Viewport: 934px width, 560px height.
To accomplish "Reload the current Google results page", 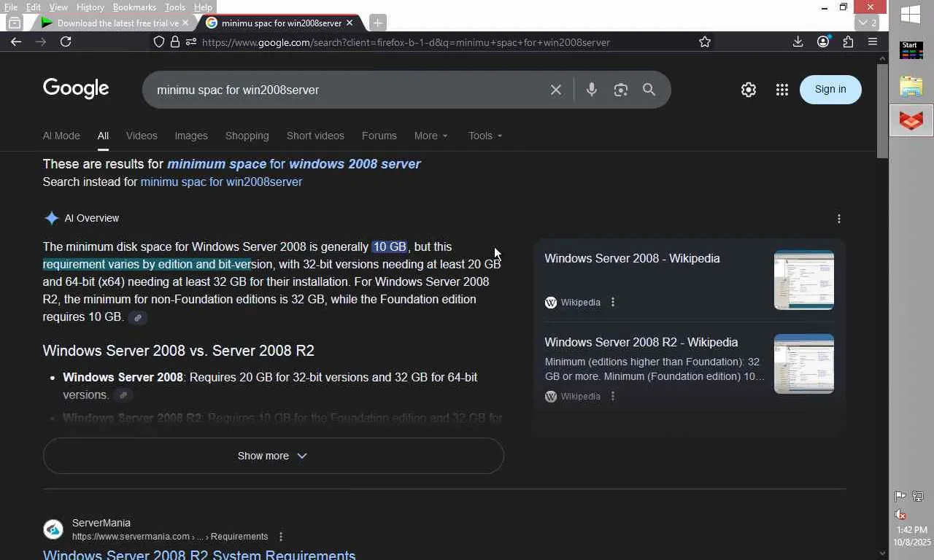I will (x=66, y=42).
